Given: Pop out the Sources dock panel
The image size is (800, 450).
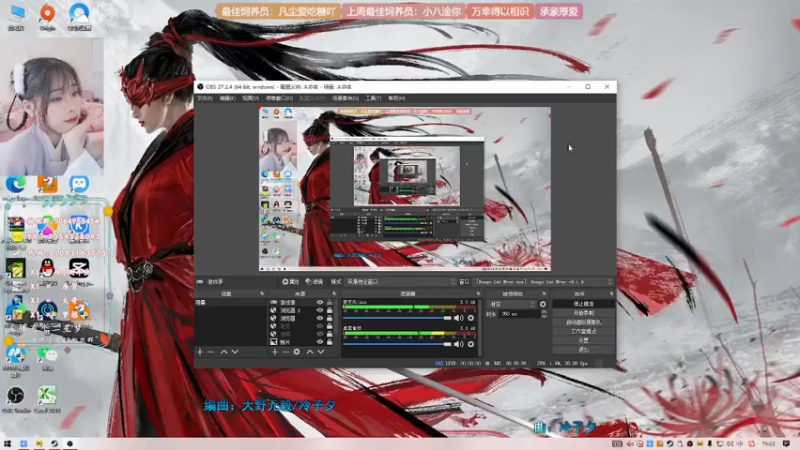Looking at the screenshot, I should pyautogui.click(x=334, y=294).
